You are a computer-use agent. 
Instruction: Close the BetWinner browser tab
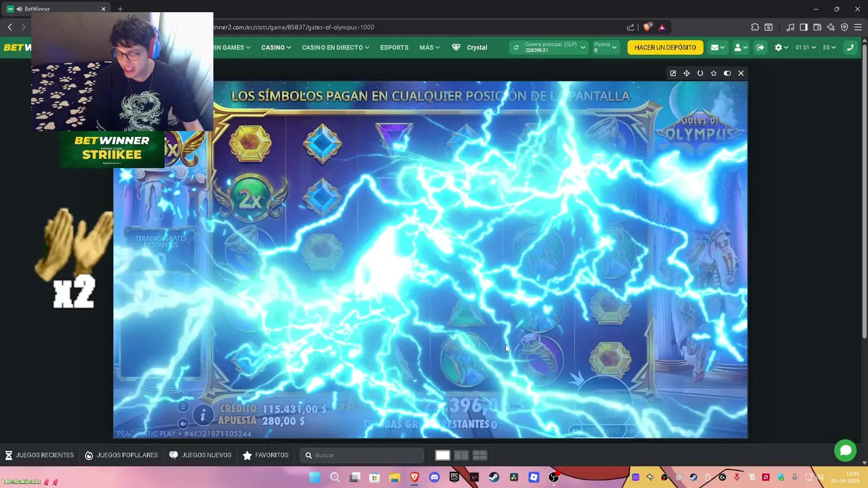point(103,9)
